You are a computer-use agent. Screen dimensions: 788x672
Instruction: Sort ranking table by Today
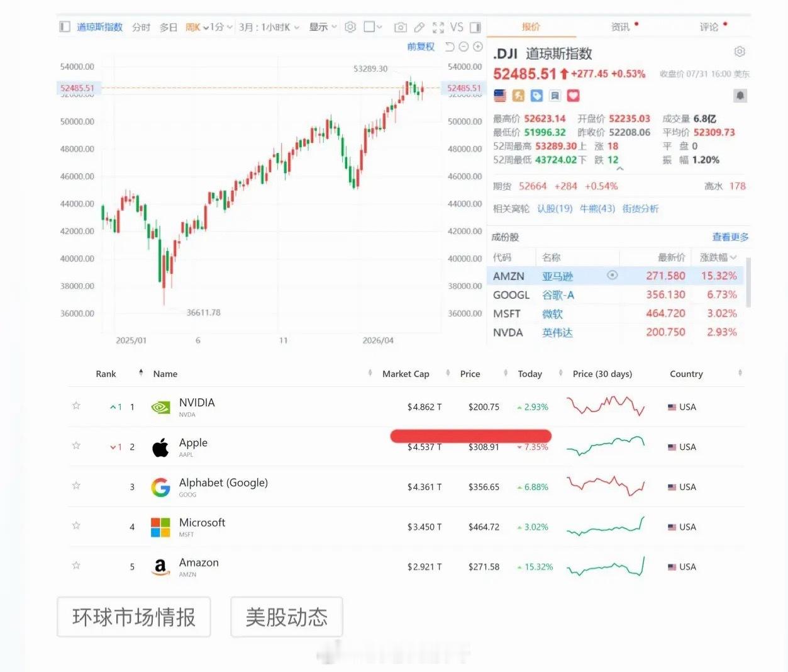[x=540, y=374]
